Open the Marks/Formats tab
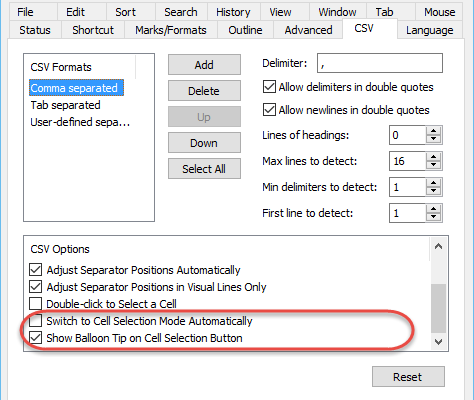The height and width of the screenshot is (400, 474). pos(171,30)
